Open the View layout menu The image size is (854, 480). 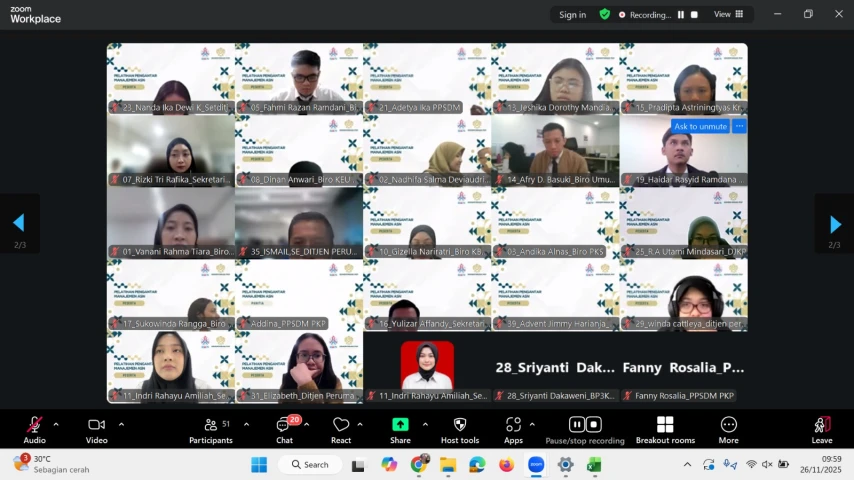[x=728, y=15]
